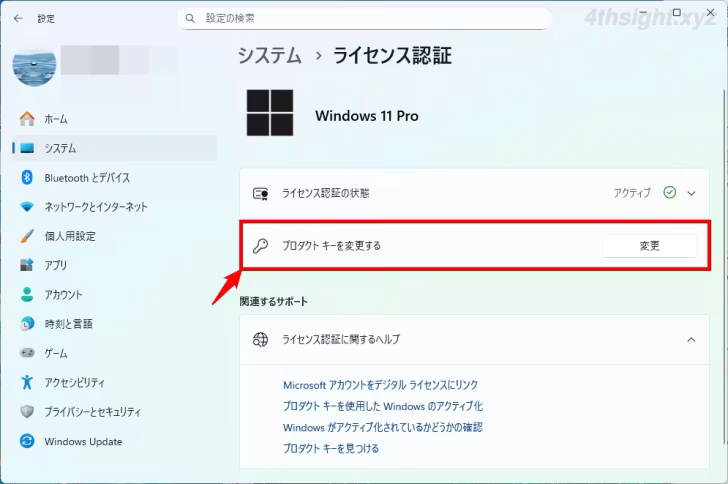Screen dimensions: 728x484
Task: Click the 変更 button
Action: click(650, 246)
